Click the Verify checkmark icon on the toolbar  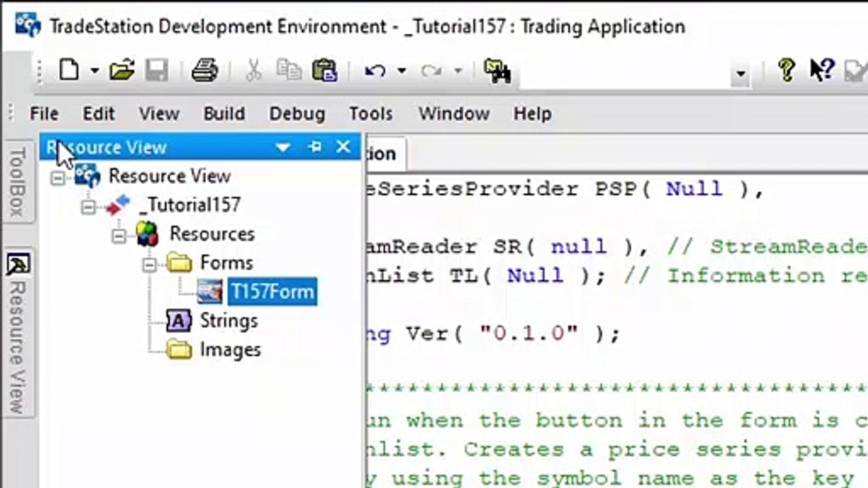click(856, 70)
